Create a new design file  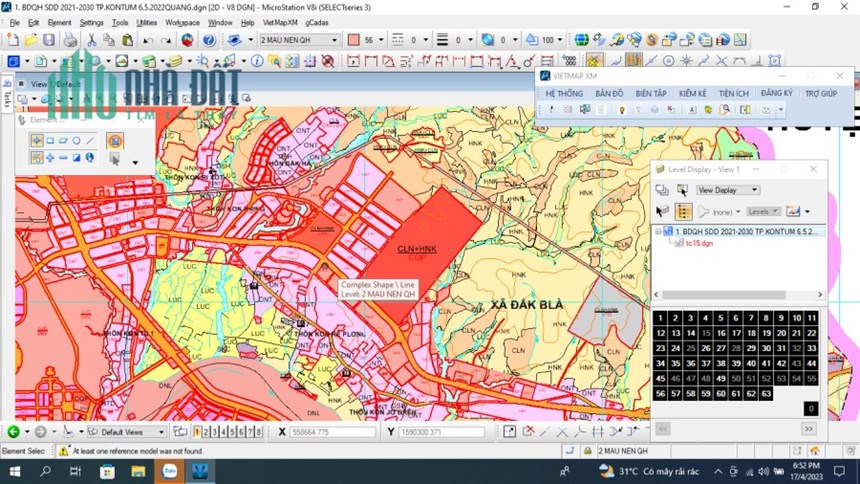pos(13,40)
